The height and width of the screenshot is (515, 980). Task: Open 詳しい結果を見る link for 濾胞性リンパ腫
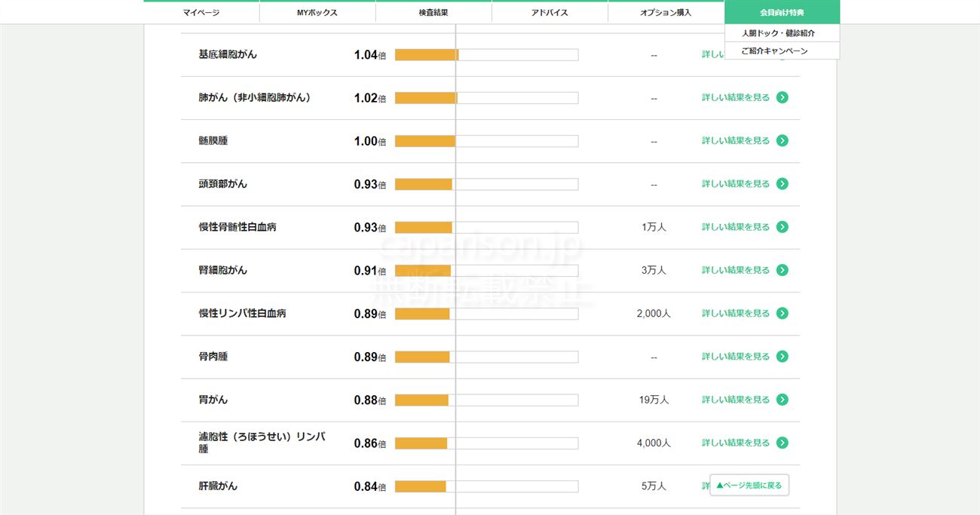(736, 443)
